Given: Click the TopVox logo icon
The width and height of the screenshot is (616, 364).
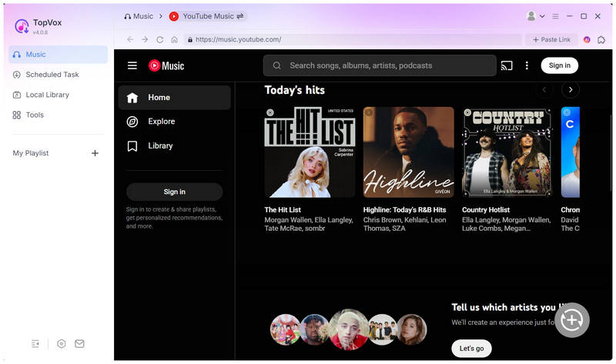Looking at the screenshot, I should (22, 26).
